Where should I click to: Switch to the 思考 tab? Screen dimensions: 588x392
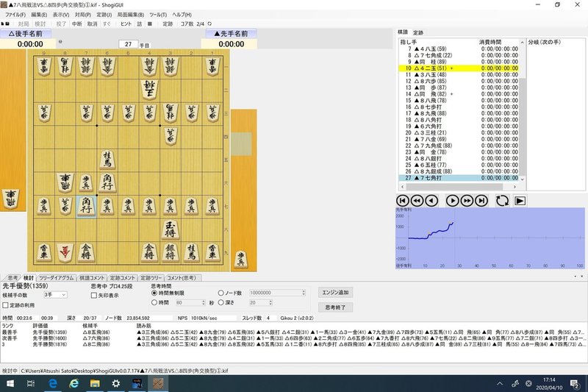(12, 278)
